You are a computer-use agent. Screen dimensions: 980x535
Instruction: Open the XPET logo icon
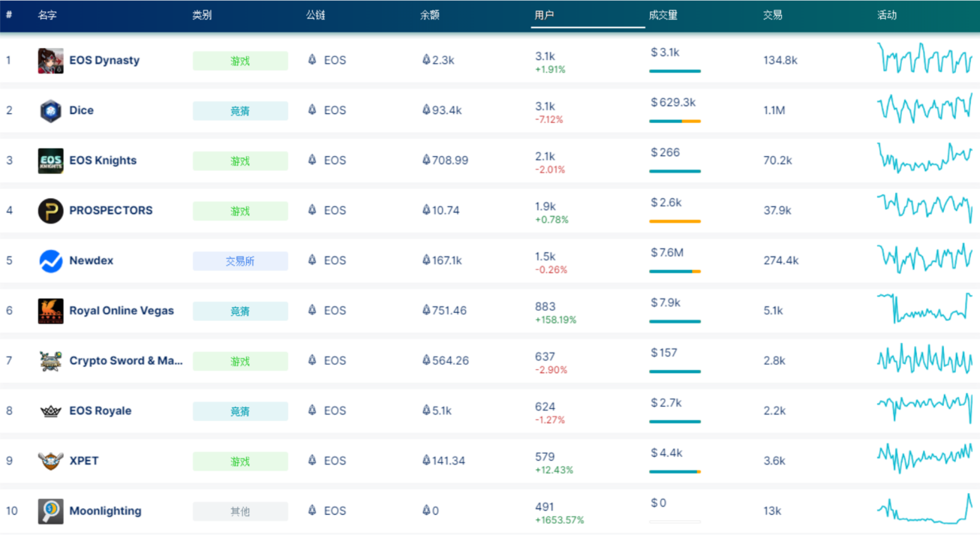click(51, 461)
